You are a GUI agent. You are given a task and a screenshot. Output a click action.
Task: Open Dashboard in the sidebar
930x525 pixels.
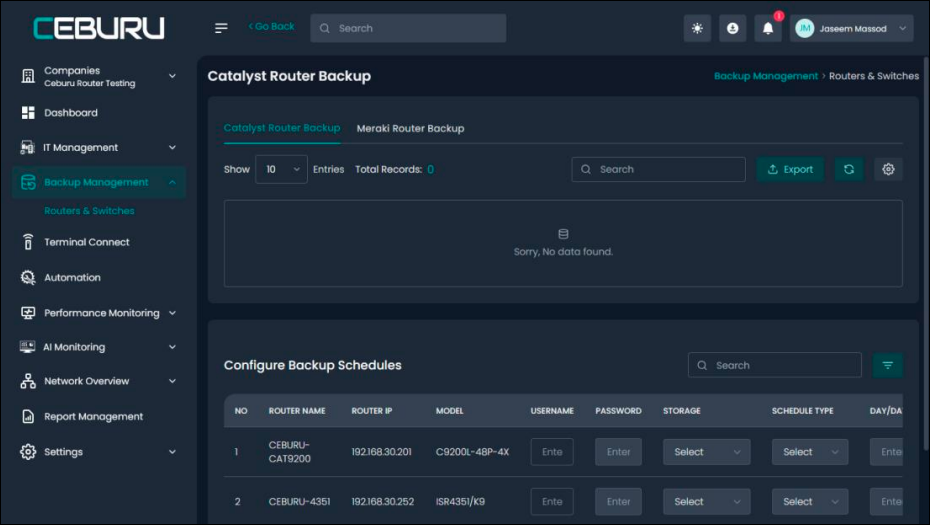coord(71,113)
